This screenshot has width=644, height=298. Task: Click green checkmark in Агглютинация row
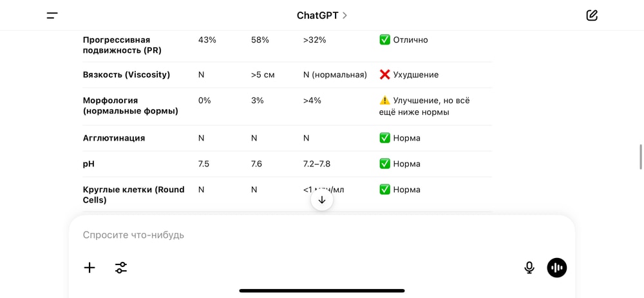(x=385, y=138)
